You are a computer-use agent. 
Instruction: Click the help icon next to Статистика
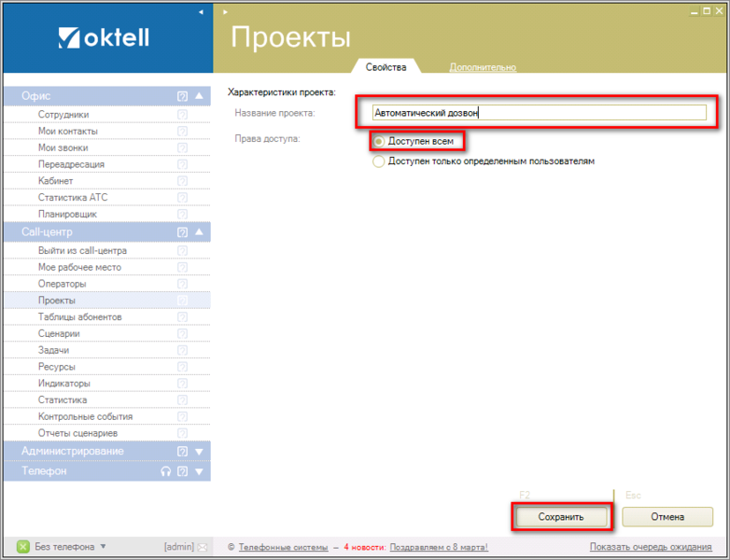pos(183,400)
